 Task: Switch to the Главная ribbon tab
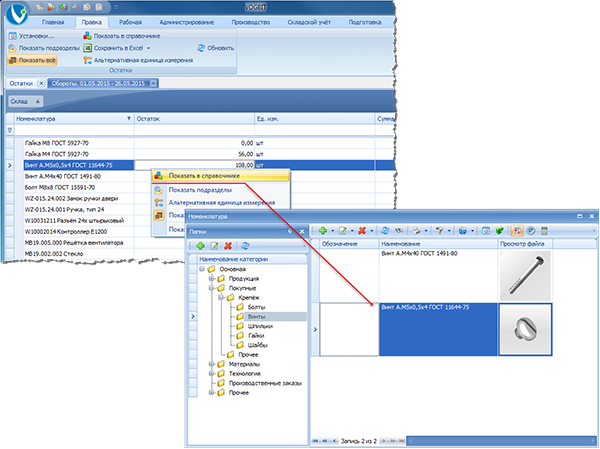click(53, 22)
